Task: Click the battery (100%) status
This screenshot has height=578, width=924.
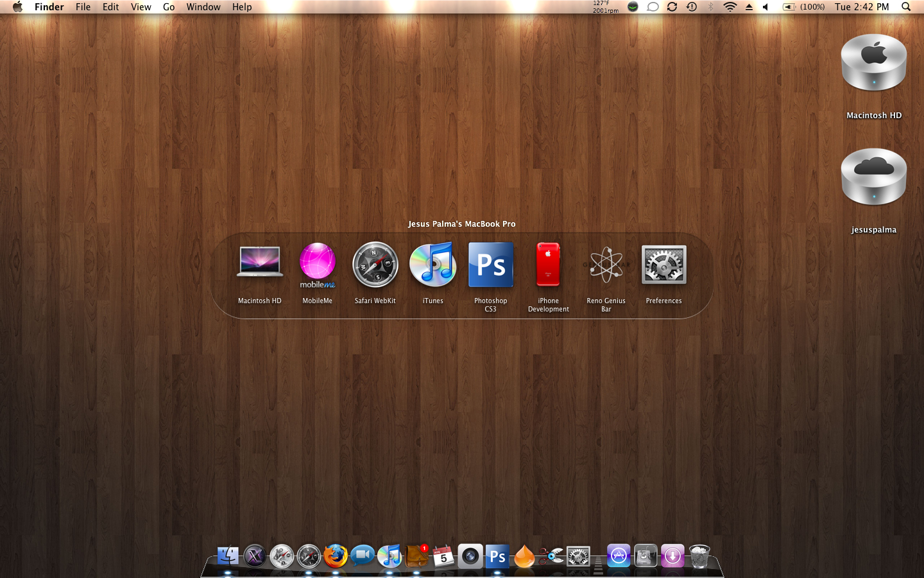Action: pos(803,7)
